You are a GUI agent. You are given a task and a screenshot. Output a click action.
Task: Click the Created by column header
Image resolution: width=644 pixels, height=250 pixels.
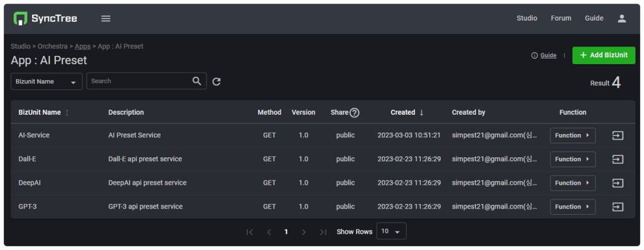[469, 113]
